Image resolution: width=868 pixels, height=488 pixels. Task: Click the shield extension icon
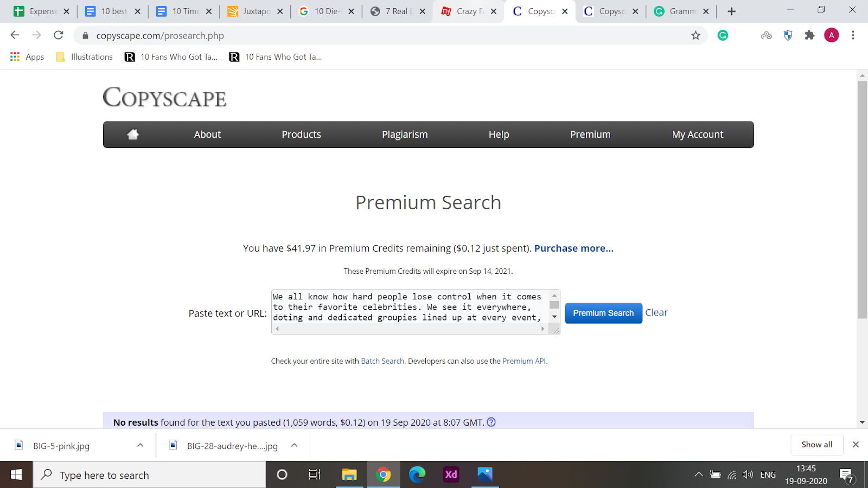click(788, 35)
